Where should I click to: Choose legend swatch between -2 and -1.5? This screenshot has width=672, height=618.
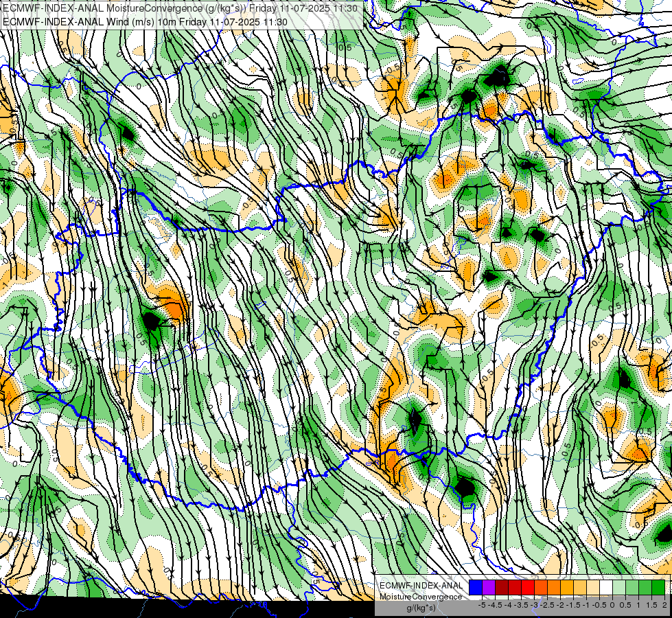click(x=567, y=587)
